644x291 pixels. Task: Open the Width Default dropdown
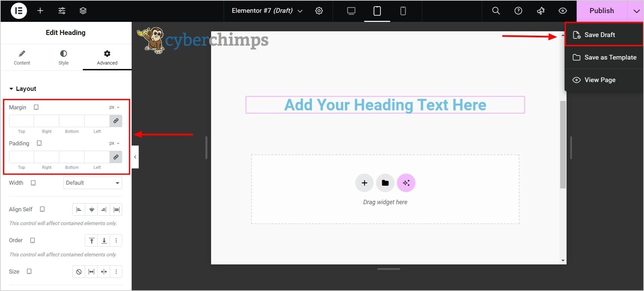[92, 183]
